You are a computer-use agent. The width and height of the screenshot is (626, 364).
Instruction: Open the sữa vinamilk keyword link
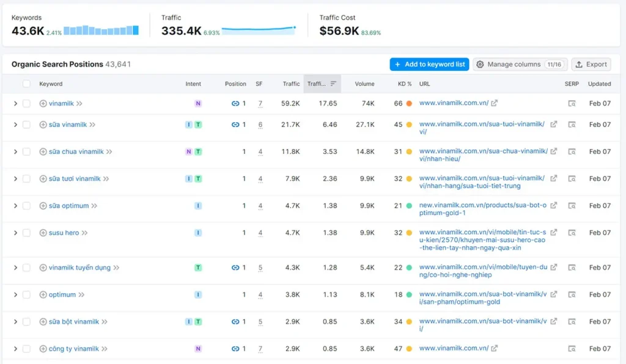(x=67, y=125)
